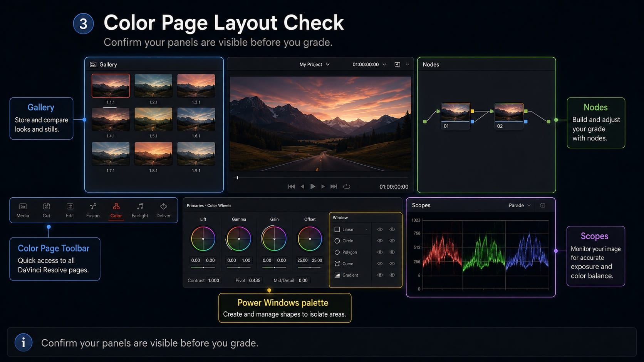Adjust the Gamma color wheel
Viewport: 644px width, 362px height.
pos(239,239)
